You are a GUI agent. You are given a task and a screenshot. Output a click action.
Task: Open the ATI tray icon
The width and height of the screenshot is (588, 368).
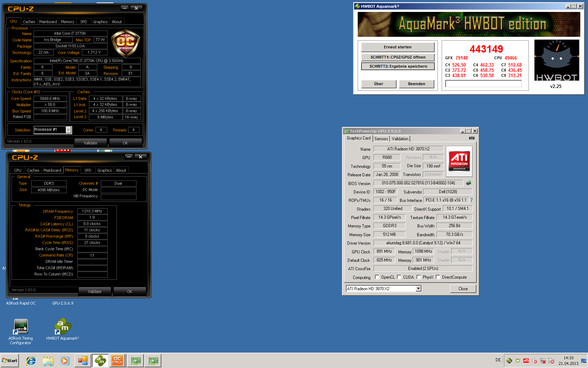(526, 361)
